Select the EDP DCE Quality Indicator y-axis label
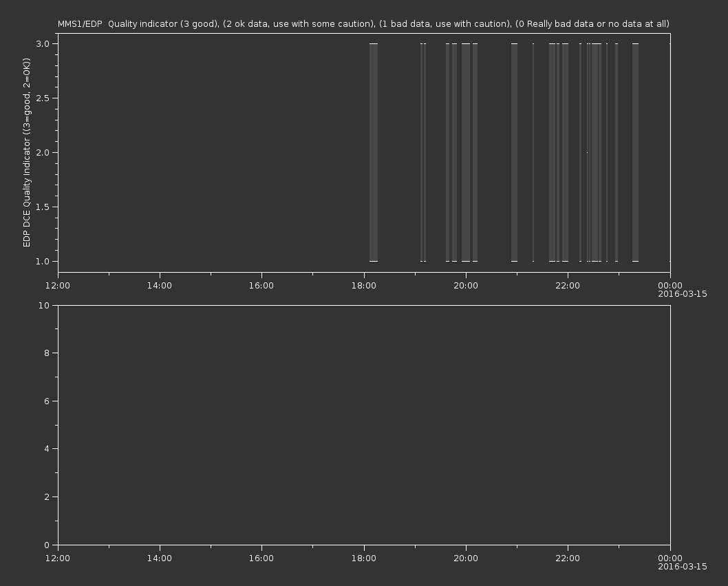Screen dimensions: 728x586 [x=26, y=152]
